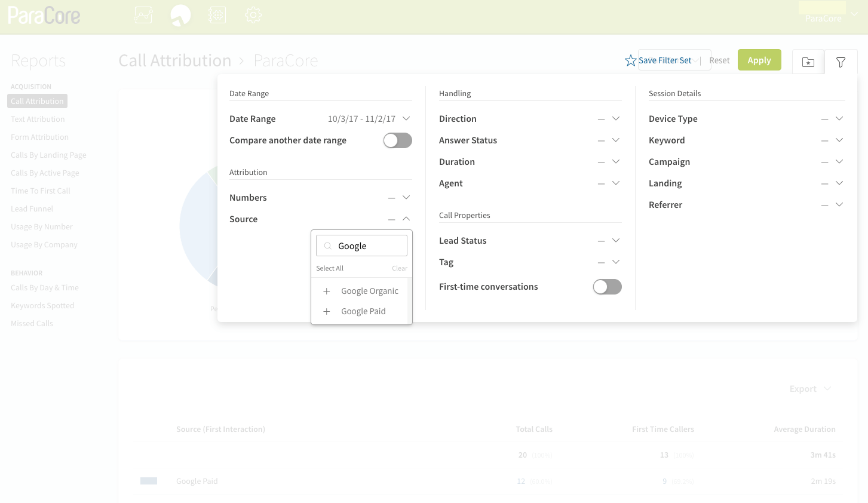
Task: Expand the Landing filter chevron
Action: tap(839, 183)
